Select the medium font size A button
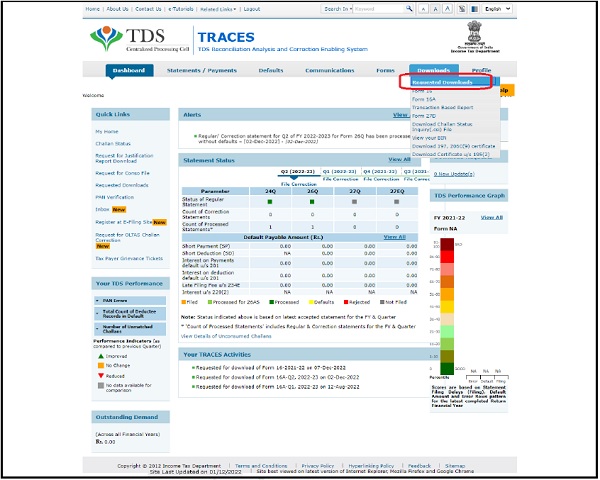This screenshot has width=600, height=480. tap(435, 9)
